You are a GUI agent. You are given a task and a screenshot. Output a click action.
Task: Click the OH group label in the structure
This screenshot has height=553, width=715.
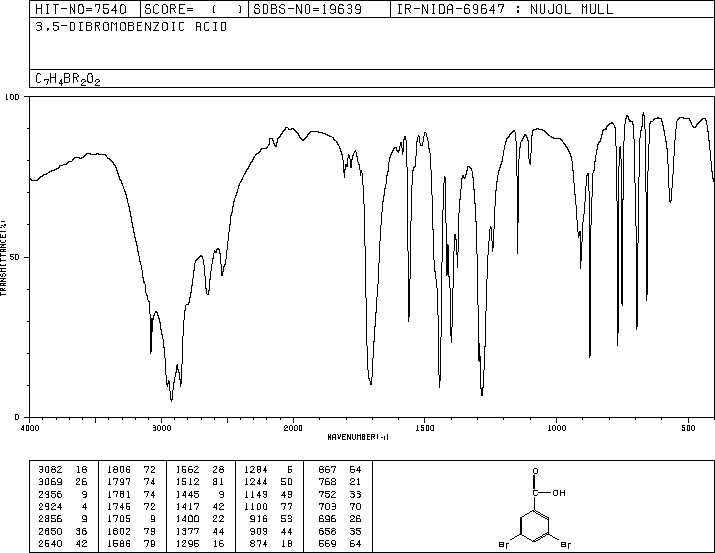point(559,493)
